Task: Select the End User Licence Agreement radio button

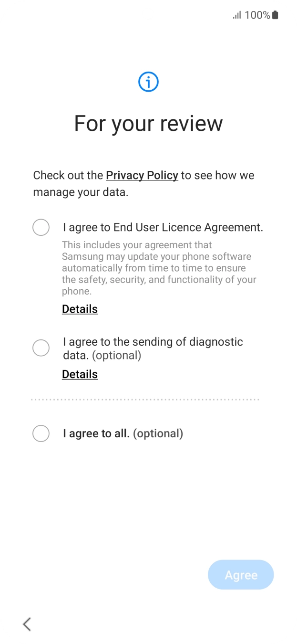Action: pos(41,227)
